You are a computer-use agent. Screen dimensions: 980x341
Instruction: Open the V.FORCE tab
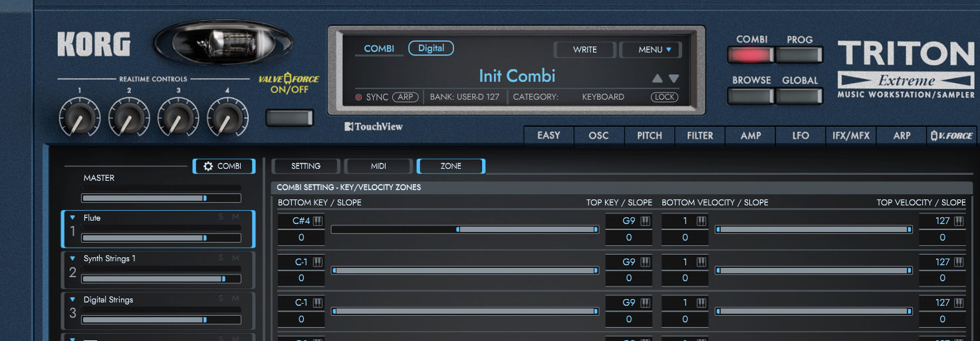pyautogui.click(x=952, y=136)
